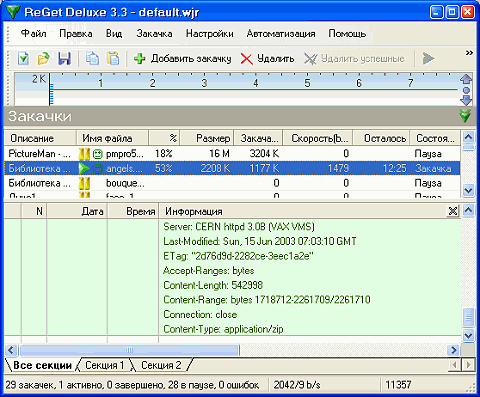Sort by the Осталось column header

pos(382,138)
